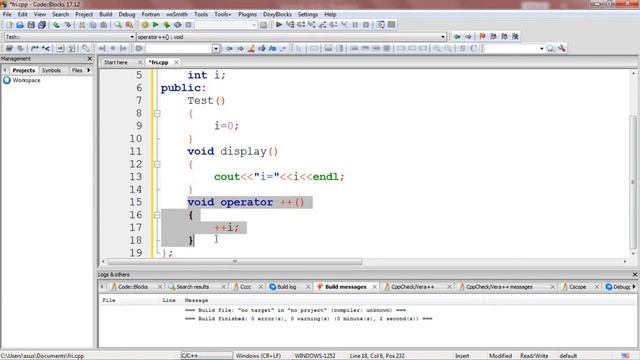Click the Clear bookmarks icon

click(x=516, y=37)
